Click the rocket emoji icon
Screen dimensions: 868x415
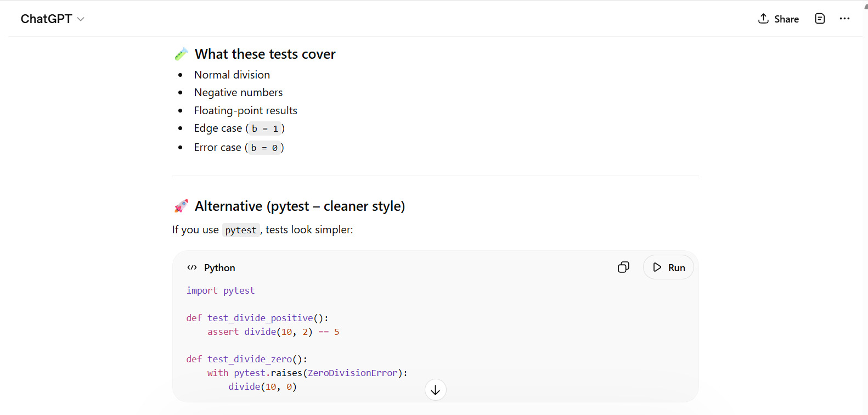181,206
